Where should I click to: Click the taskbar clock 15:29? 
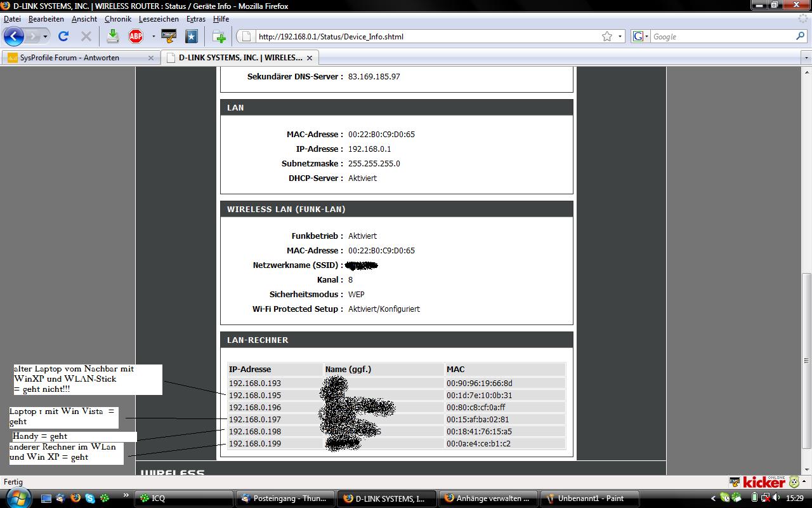[x=795, y=498]
